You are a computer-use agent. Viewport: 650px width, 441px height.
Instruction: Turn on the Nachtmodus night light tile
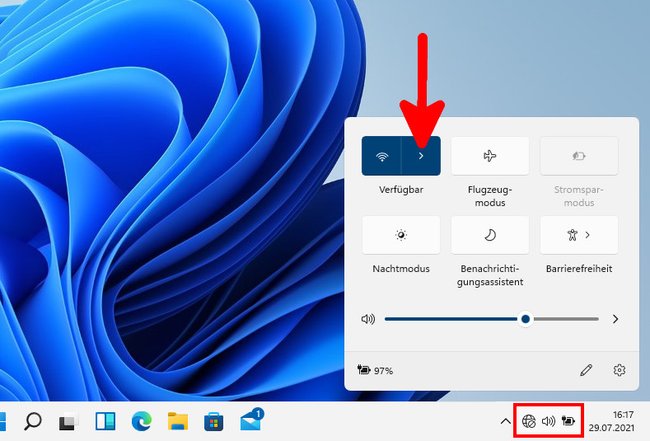pyautogui.click(x=401, y=235)
